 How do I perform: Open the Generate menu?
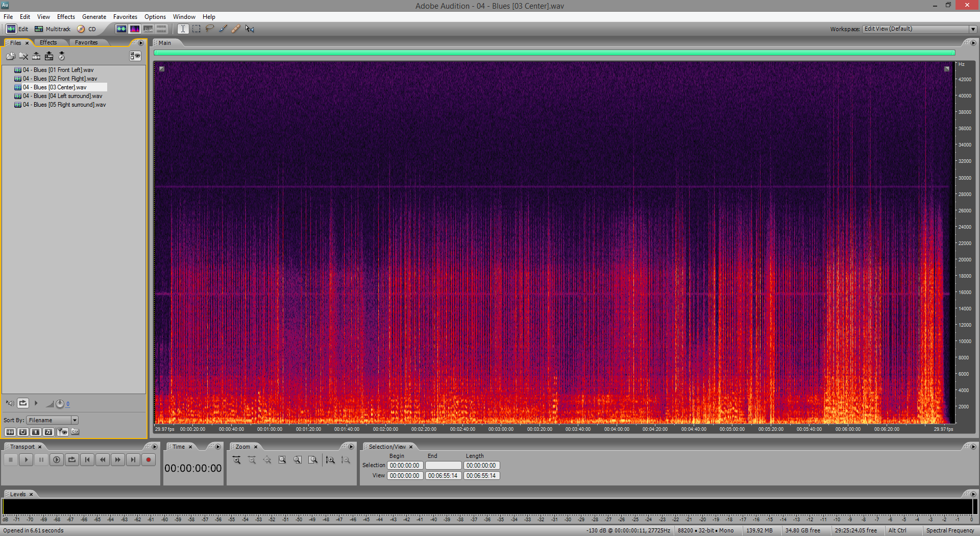tap(94, 17)
